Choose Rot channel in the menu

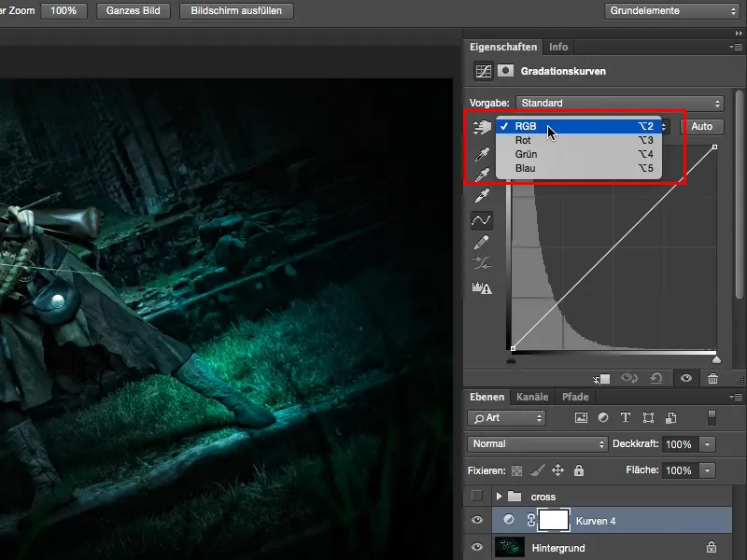tap(579, 140)
